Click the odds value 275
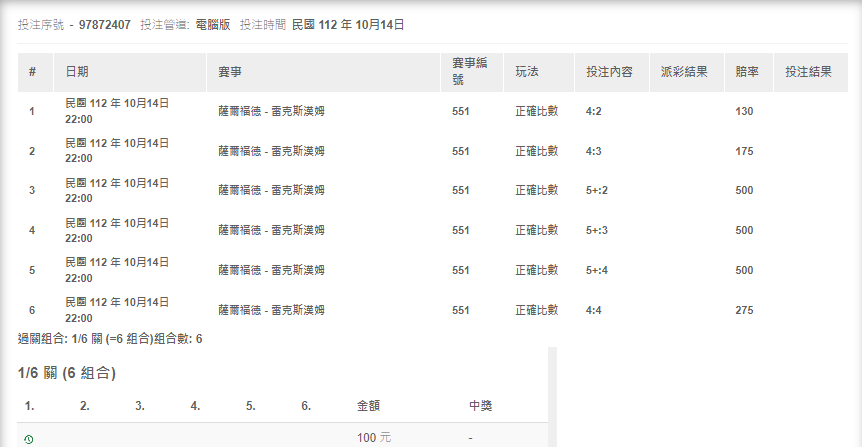Screen dimensions: 862x447 744,310
